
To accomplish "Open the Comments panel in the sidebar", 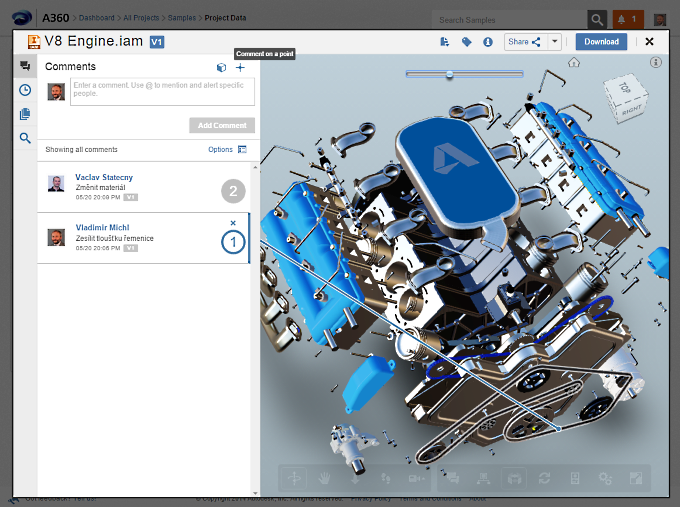I will tap(25, 66).
